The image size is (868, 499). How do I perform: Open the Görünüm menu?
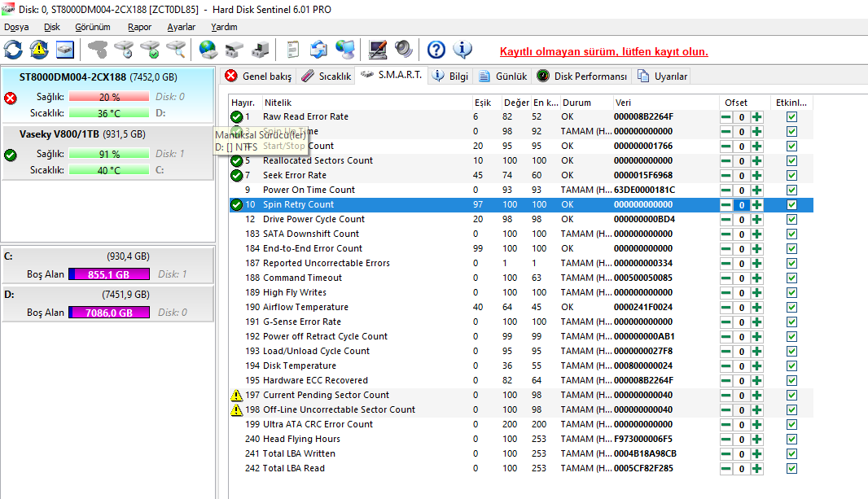(93, 27)
